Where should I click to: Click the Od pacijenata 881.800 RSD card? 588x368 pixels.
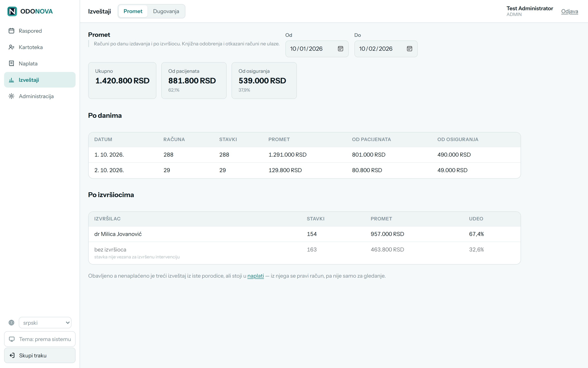tap(194, 81)
